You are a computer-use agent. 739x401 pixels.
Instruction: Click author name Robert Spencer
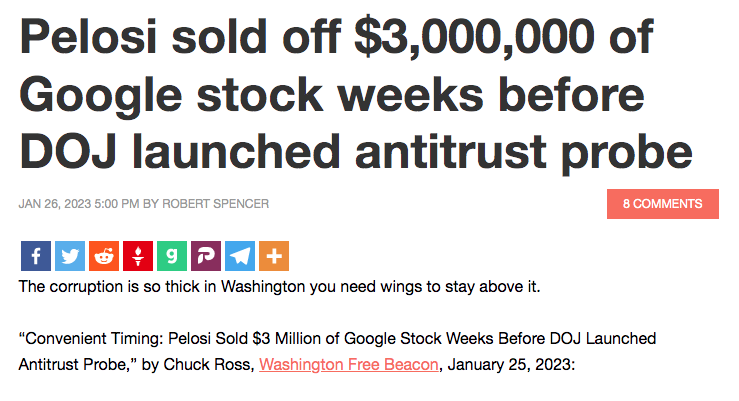click(215, 204)
